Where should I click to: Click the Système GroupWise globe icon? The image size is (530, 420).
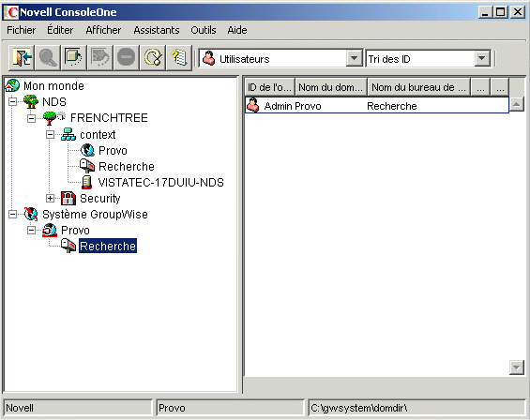[31, 215]
